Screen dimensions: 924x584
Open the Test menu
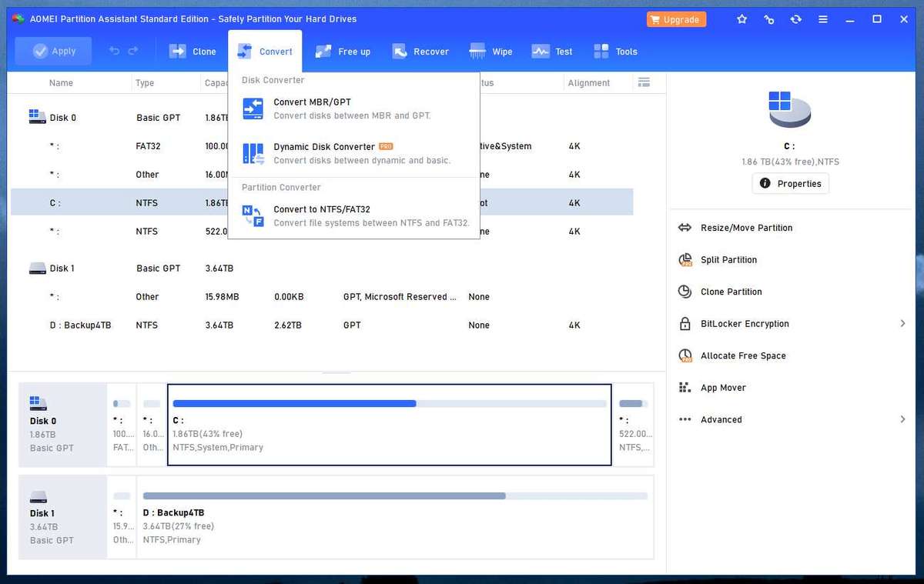[552, 52]
